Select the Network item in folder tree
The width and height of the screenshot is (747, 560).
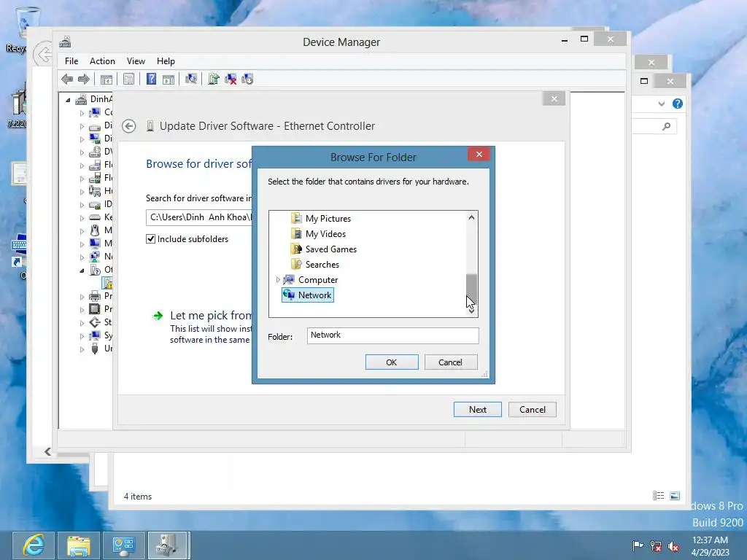(308, 295)
